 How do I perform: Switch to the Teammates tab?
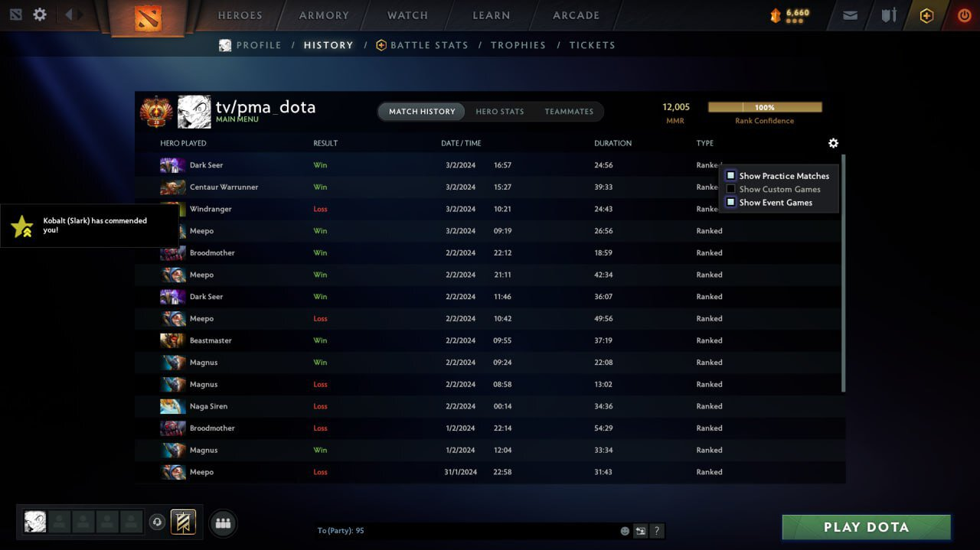569,112
